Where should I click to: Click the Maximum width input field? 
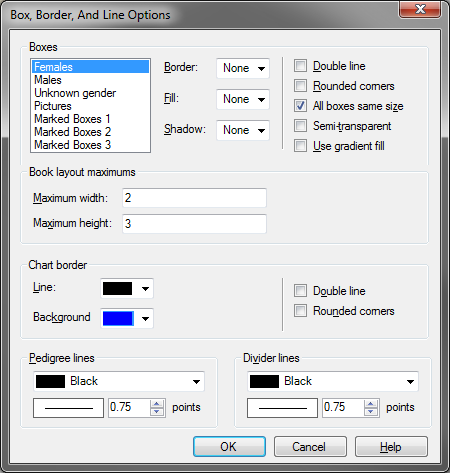194,198
